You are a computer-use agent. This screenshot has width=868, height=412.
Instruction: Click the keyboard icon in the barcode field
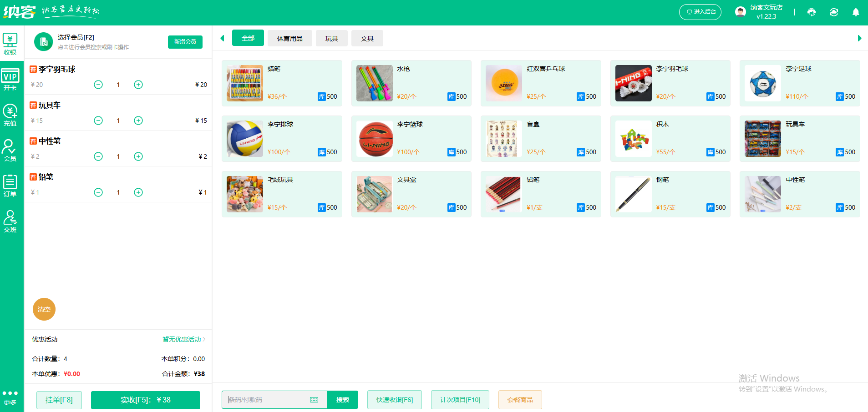coord(314,400)
